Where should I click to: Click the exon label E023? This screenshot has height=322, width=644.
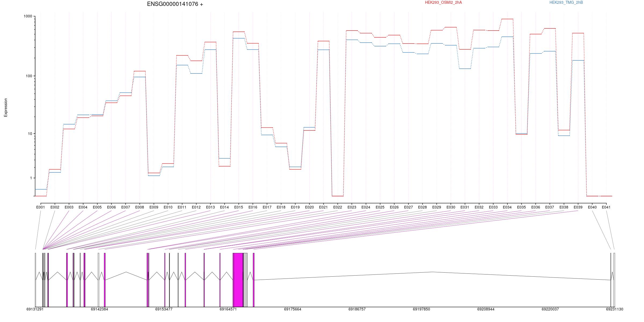pyautogui.click(x=352, y=207)
